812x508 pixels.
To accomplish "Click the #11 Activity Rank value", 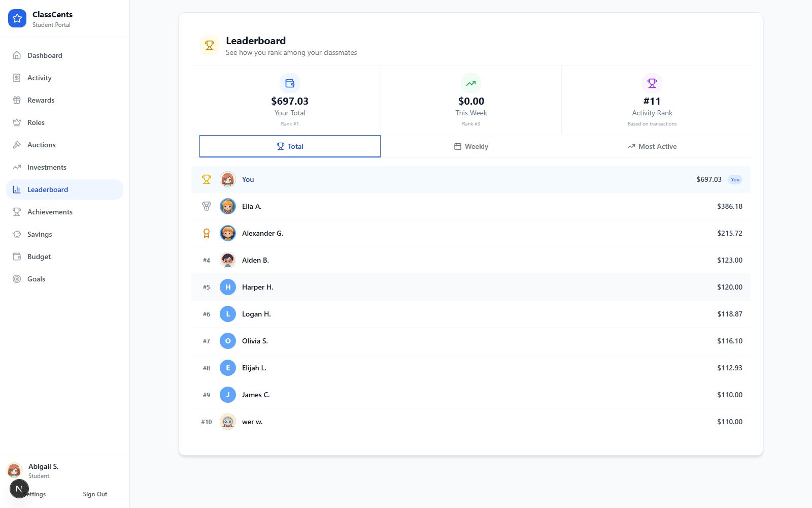I will click(x=652, y=101).
